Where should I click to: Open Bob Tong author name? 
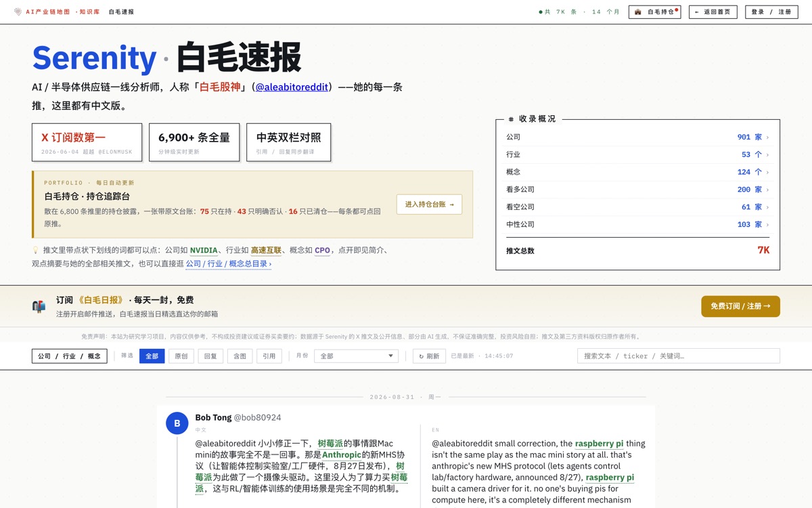(213, 417)
